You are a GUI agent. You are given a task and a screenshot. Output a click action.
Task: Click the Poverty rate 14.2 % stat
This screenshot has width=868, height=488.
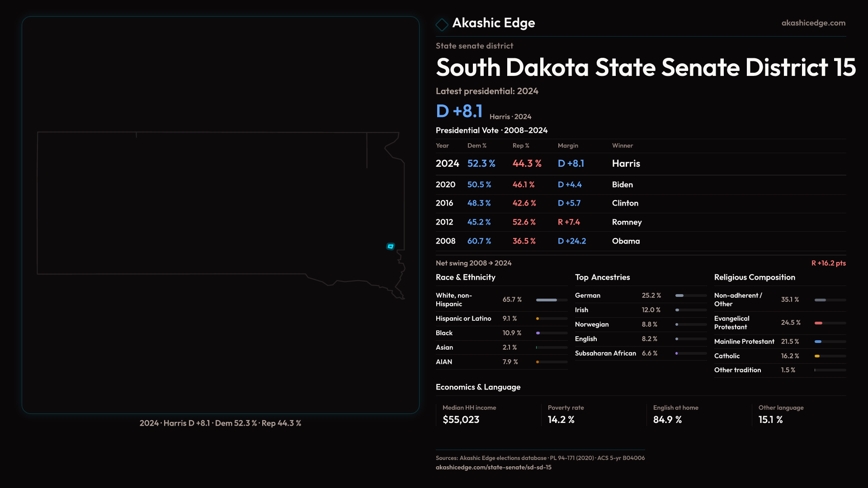pyautogui.click(x=561, y=420)
